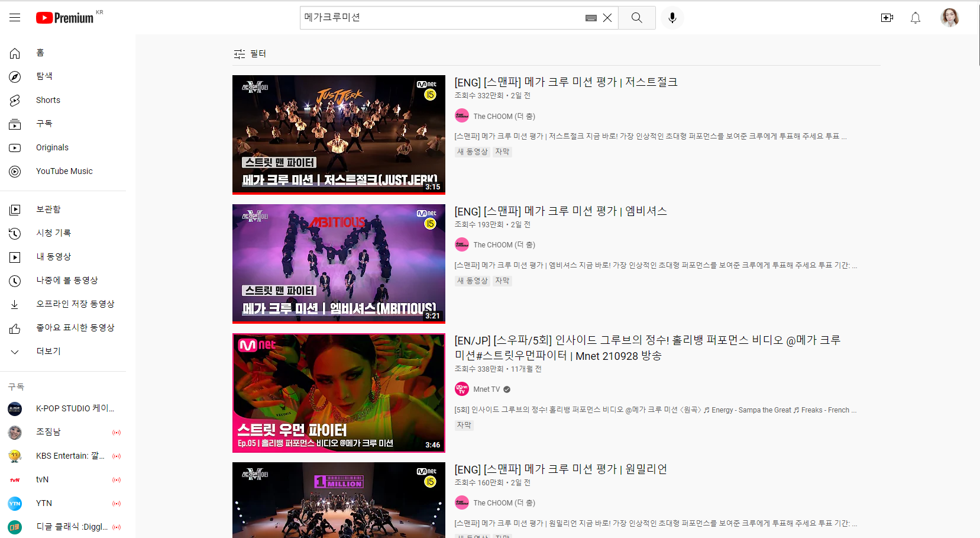The width and height of the screenshot is (980, 538).
Task: Open the Mnet TV channel link
Action: coord(487,389)
